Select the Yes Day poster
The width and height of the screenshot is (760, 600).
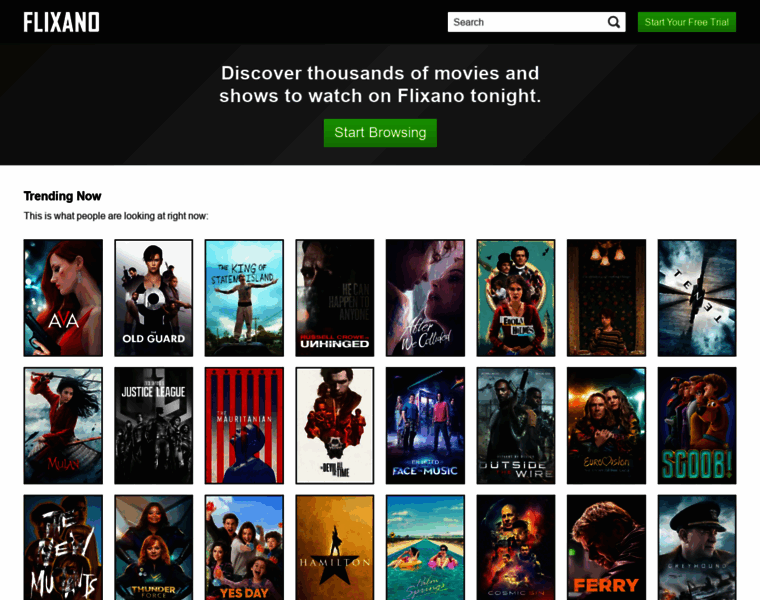tap(244, 547)
